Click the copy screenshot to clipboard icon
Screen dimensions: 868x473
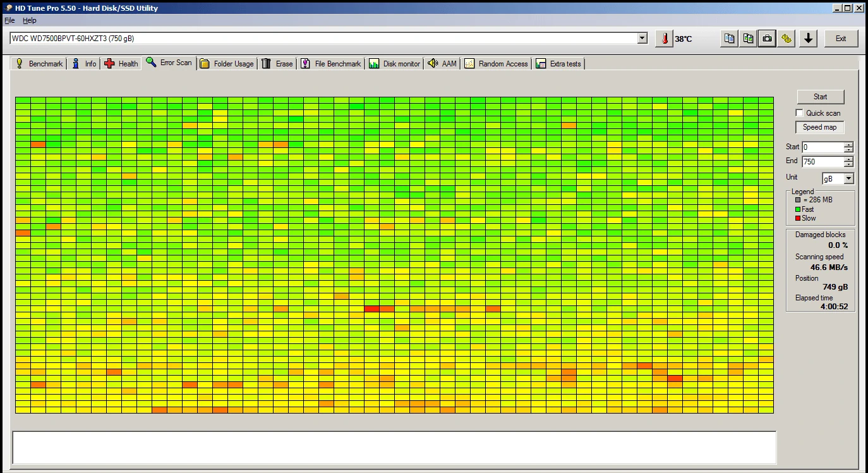pos(748,39)
